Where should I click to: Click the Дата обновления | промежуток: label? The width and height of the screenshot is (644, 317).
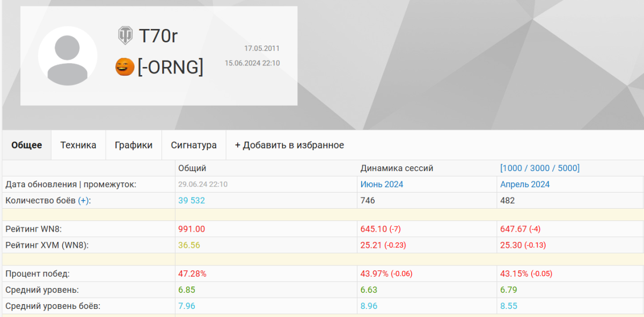tap(71, 184)
